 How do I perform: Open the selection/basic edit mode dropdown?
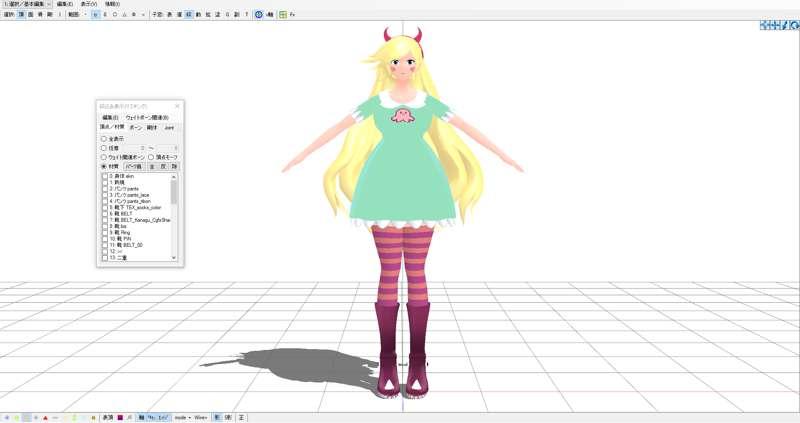pyautogui.click(x=26, y=4)
